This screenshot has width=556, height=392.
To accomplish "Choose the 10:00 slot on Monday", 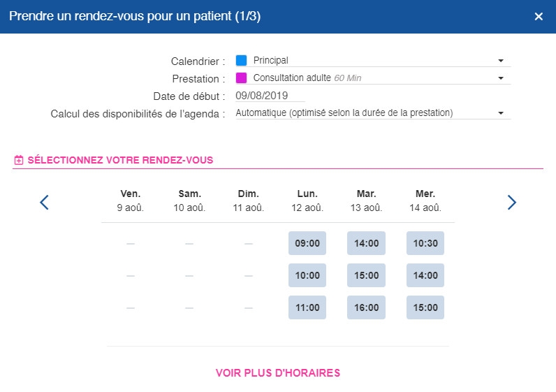I will pos(307,275).
